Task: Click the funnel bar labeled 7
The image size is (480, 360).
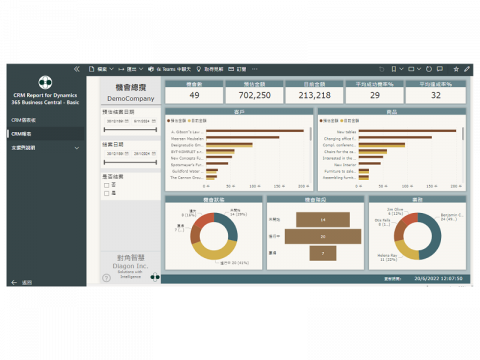Action: click(x=323, y=253)
